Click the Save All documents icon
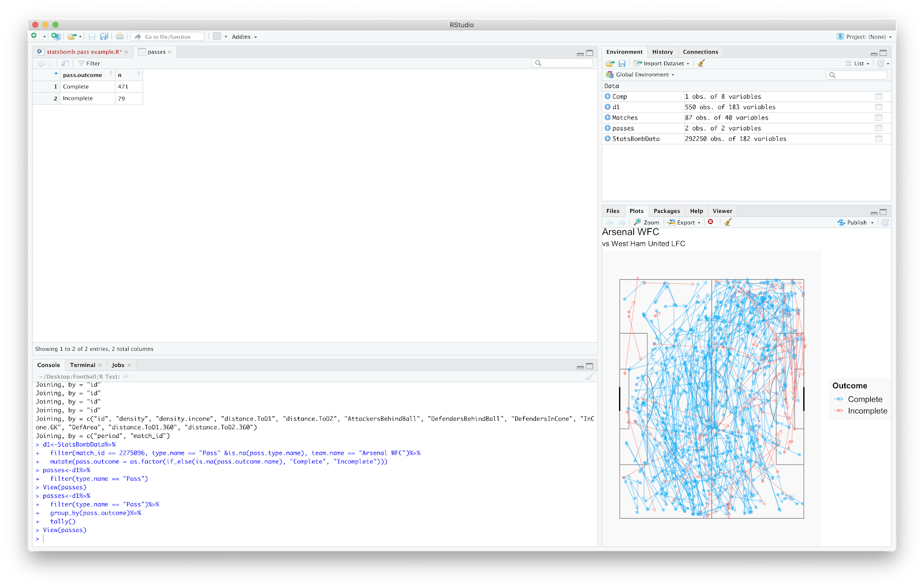Screen dimensions: 924x588 [104, 36]
